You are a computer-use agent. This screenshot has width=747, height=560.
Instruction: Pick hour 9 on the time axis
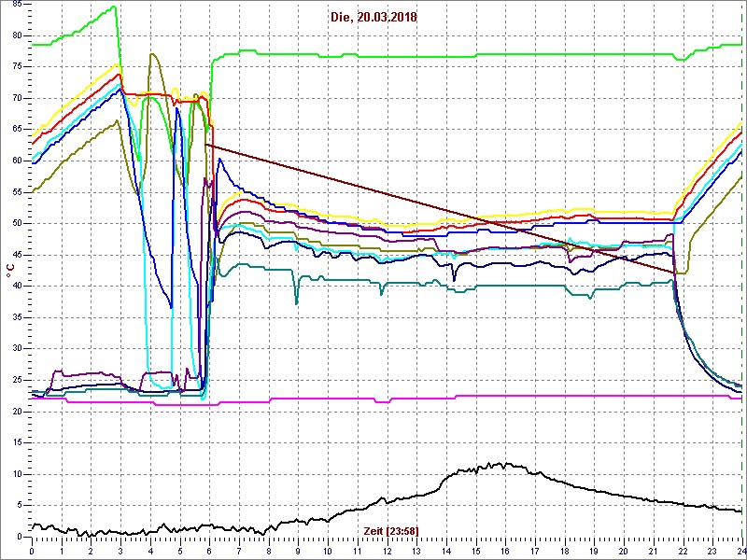click(x=298, y=550)
